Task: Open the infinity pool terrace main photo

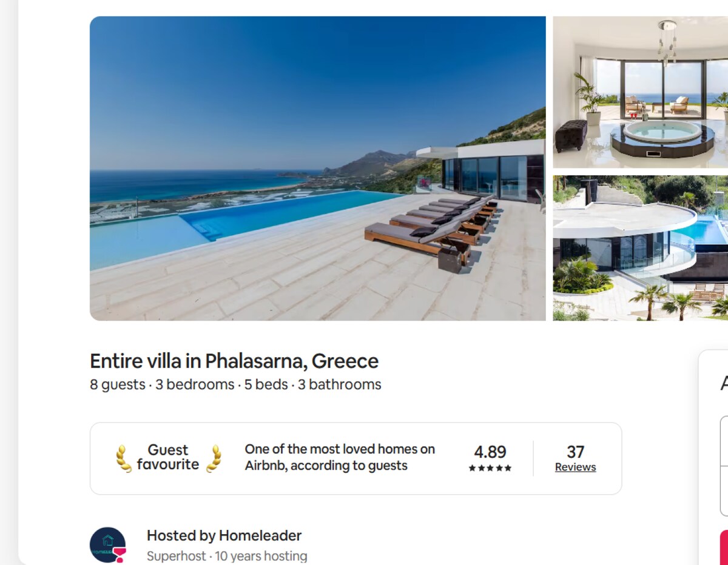Action: click(x=317, y=168)
